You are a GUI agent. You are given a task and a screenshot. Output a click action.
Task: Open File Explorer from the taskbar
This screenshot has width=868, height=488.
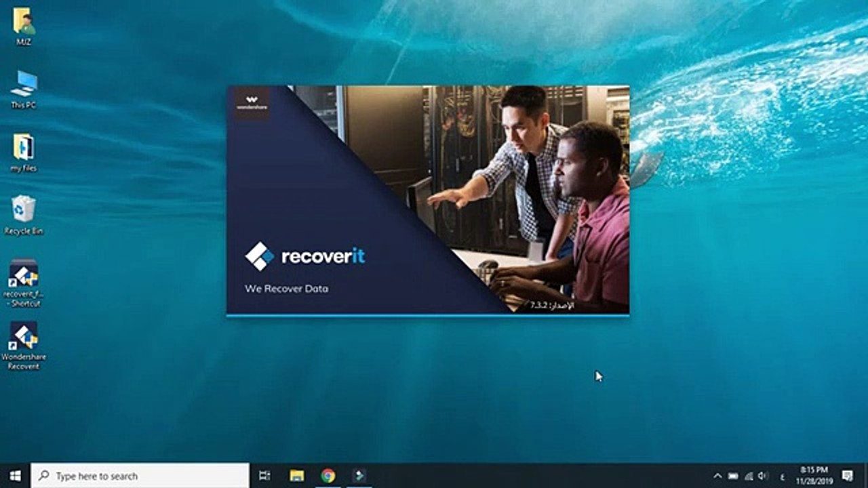click(296, 476)
